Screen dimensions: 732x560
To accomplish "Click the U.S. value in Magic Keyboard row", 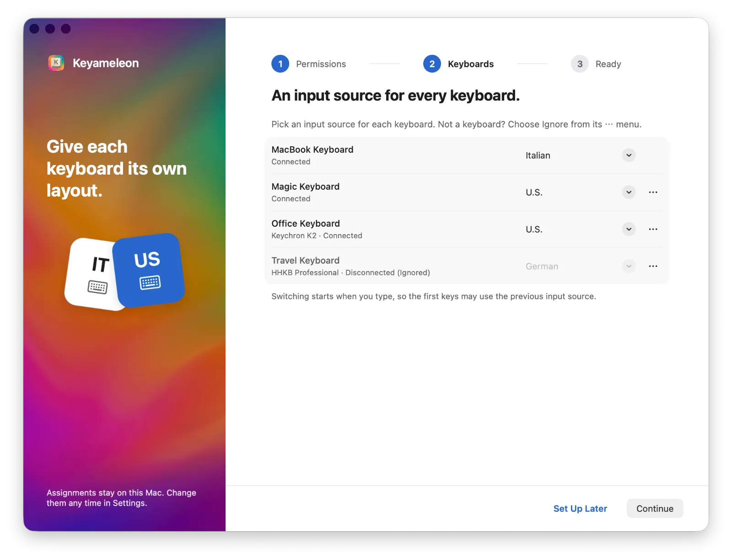I will tap(534, 192).
